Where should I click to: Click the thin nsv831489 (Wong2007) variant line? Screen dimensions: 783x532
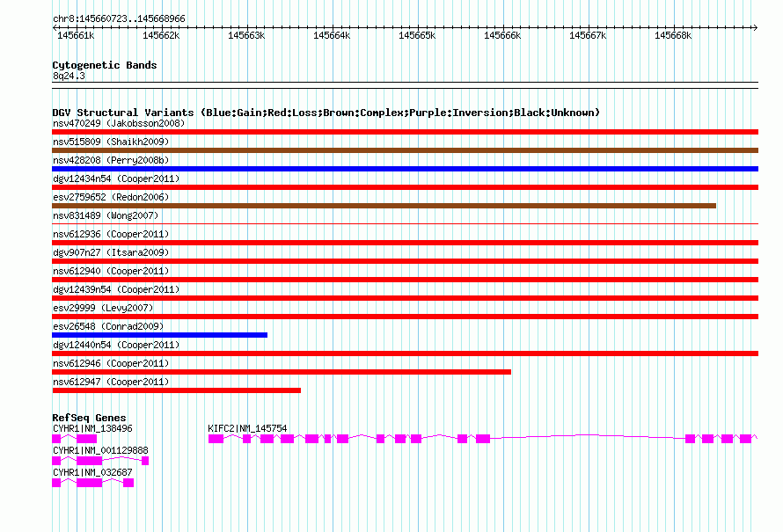click(405, 224)
